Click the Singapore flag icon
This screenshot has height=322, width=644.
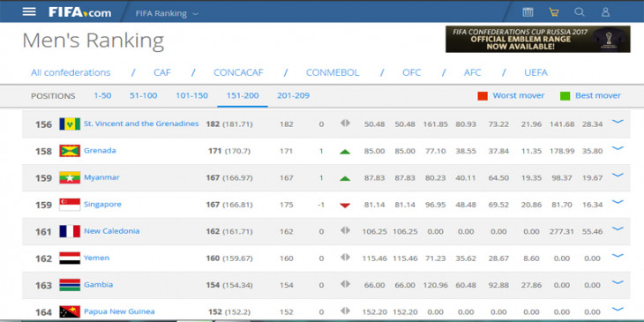tap(70, 205)
